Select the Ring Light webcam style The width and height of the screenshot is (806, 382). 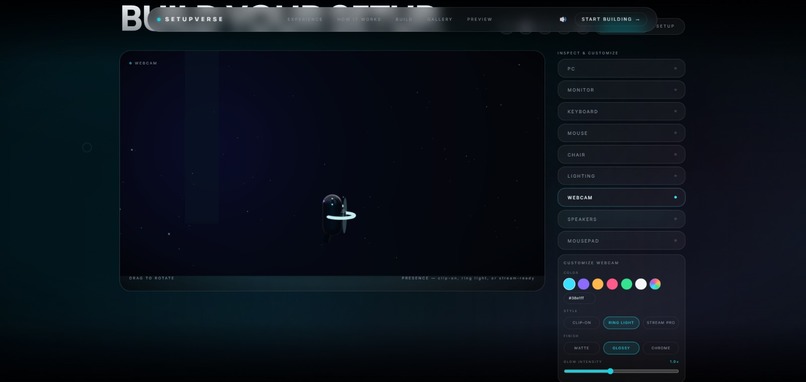(621, 323)
